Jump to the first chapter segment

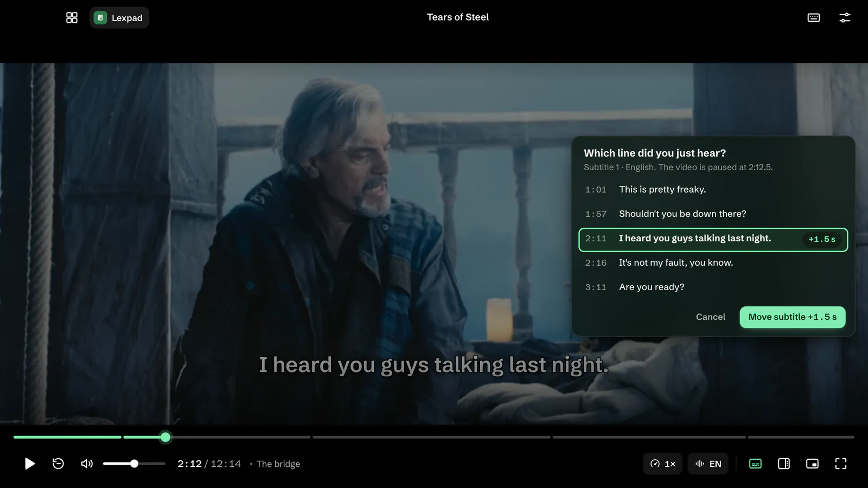pyautogui.click(x=67, y=437)
